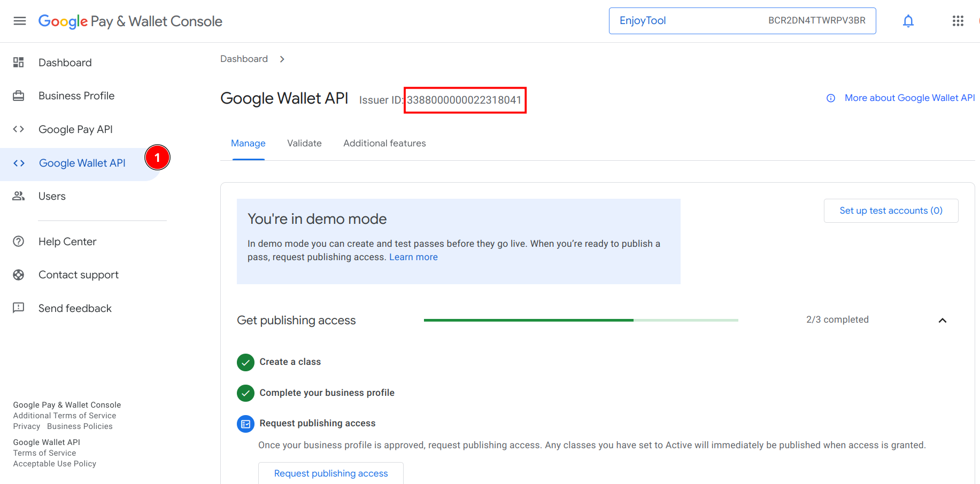
Task: Click the Create a class step label
Action: coord(290,362)
